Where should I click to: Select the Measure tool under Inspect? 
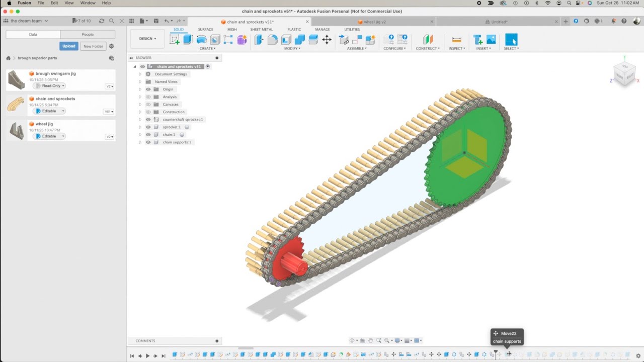point(456,40)
